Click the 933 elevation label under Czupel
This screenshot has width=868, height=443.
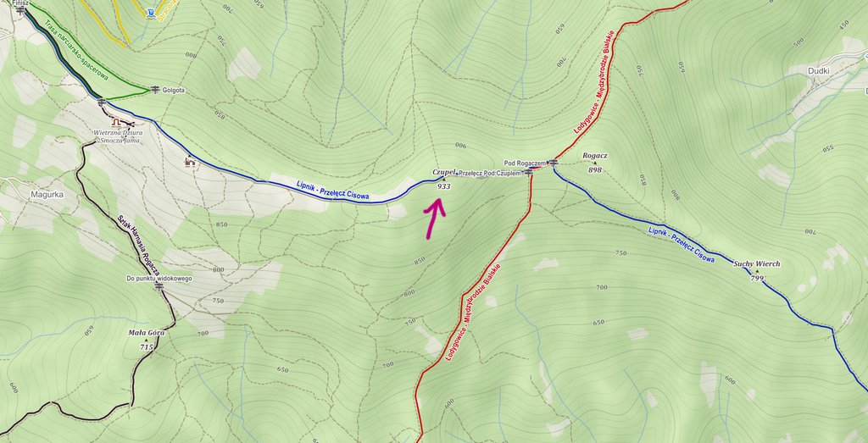click(443, 187)
